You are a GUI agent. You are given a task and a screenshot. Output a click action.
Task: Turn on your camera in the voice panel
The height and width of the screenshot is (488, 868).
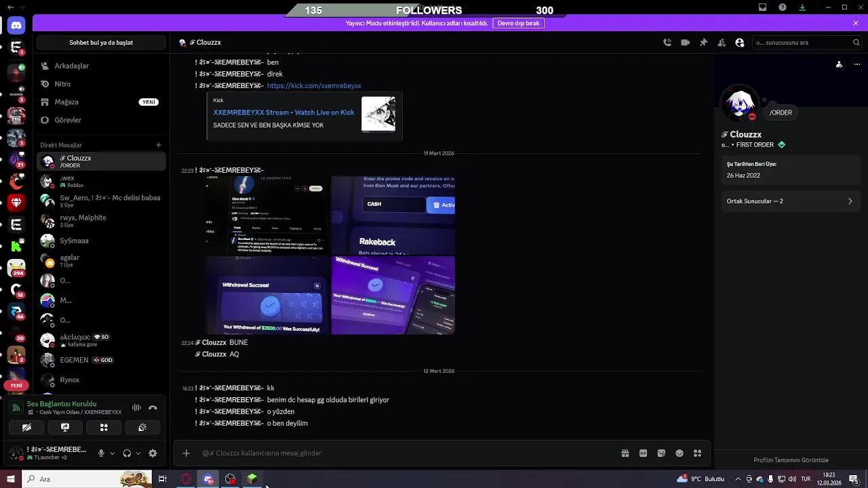point(26,428)
